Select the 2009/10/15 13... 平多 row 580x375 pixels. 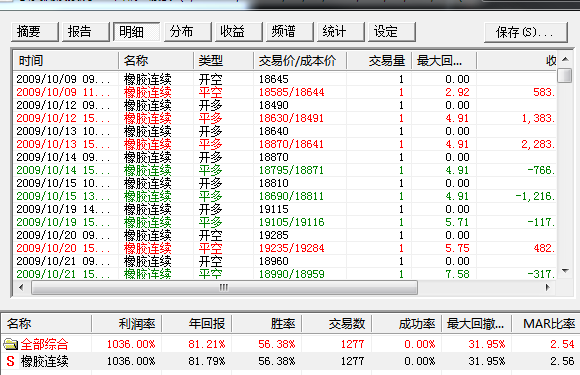click(x=285, y=196)
